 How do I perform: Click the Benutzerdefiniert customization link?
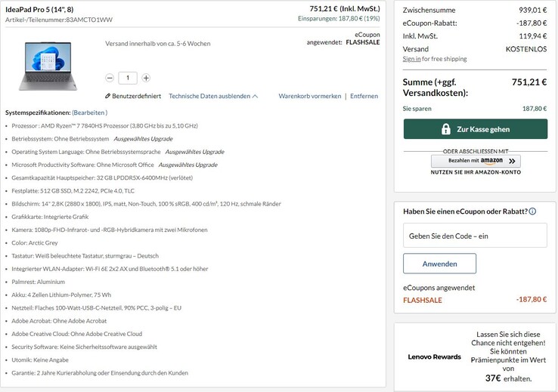136,97
